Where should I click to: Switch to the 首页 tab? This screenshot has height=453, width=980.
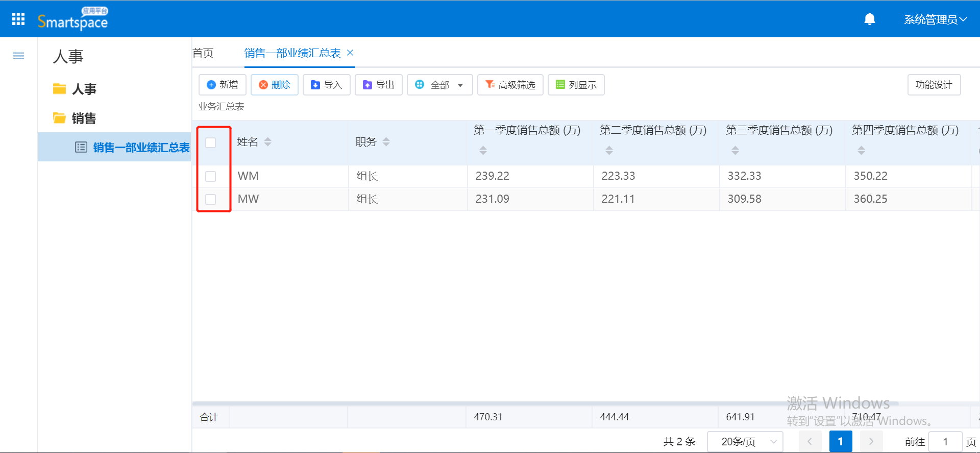203,53
